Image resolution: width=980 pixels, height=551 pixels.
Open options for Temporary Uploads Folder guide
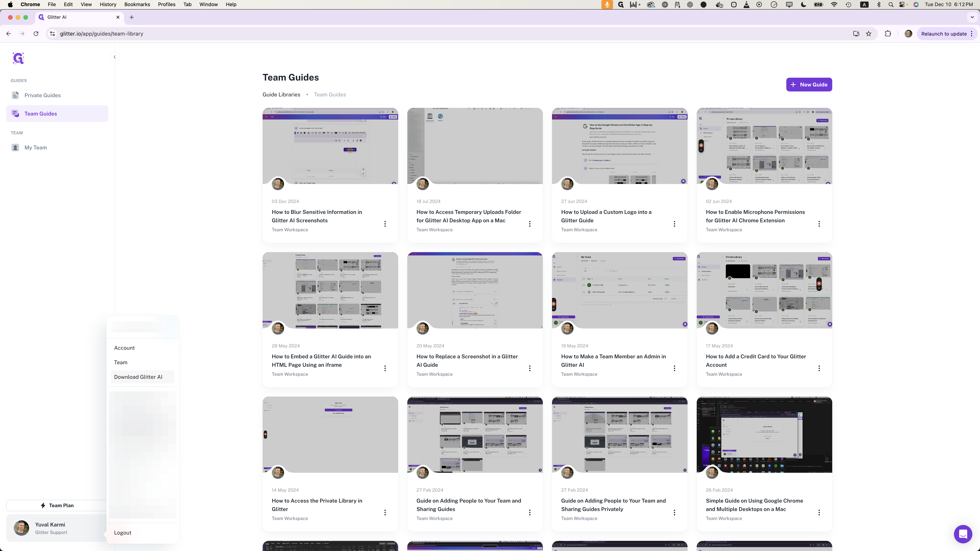(x=530, y=224)
